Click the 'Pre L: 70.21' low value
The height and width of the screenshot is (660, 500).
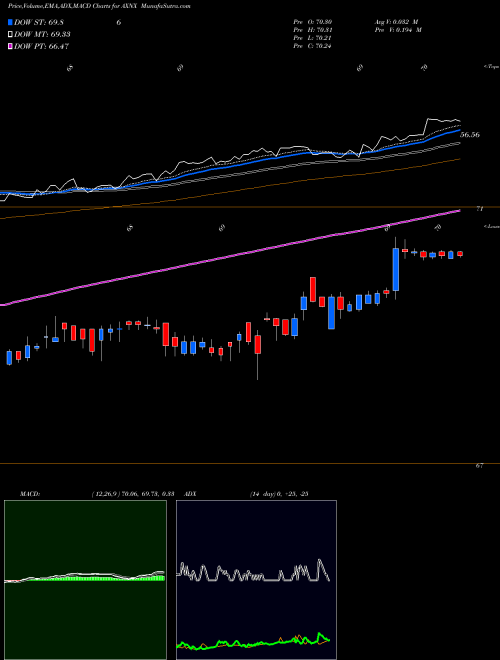(312, 38)
